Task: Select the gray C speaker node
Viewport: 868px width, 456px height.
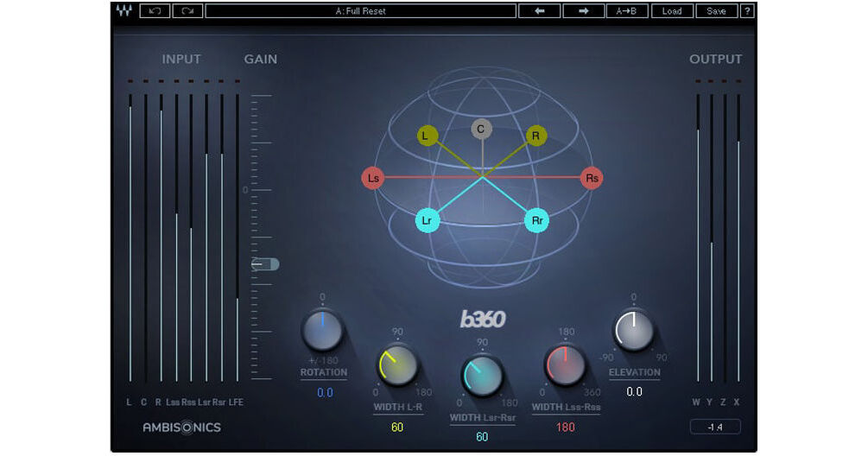Action: click(481, 130)
